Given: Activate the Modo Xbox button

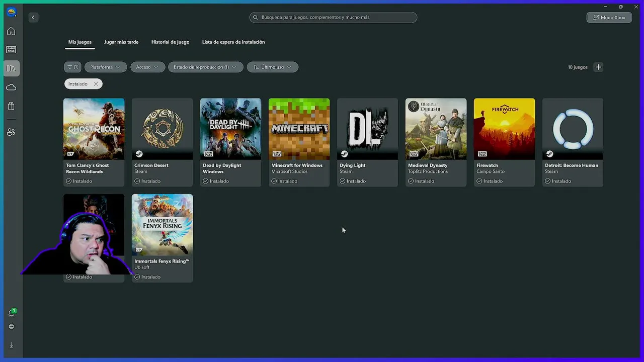Looking at the screenshot, I should coord(609,18).
